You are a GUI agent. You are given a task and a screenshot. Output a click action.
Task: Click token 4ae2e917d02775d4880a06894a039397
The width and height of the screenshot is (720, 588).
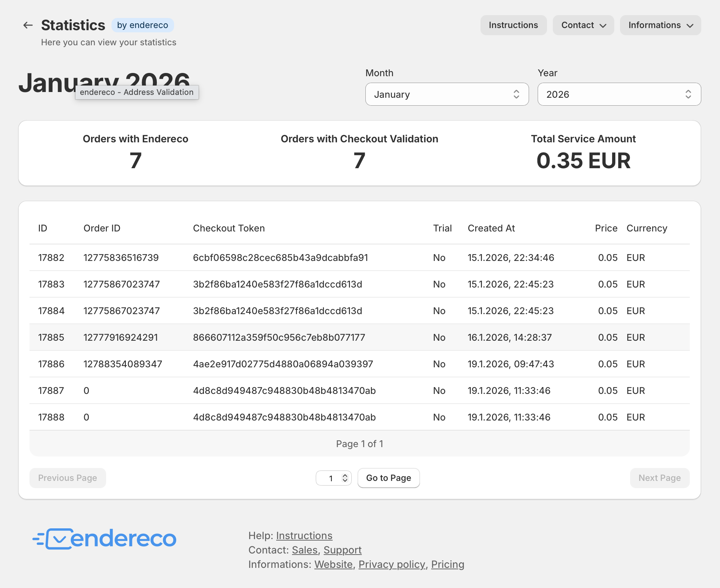(283, 364)
